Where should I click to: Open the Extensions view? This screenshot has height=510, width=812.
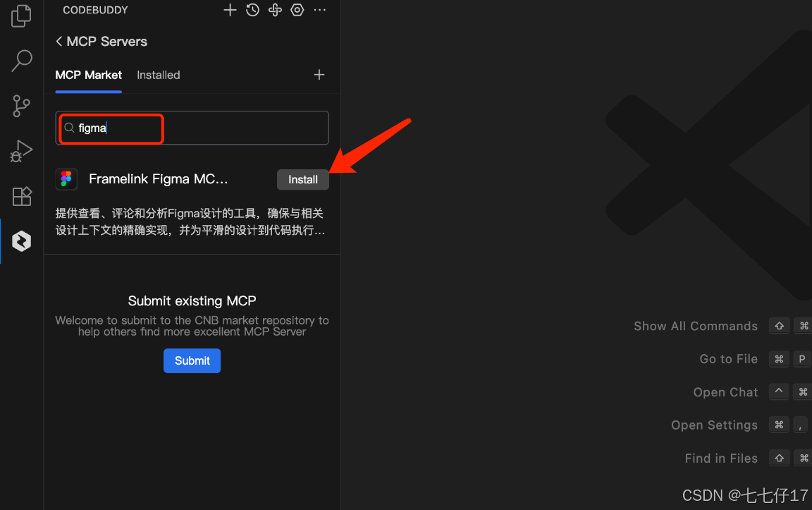[21, 196]
